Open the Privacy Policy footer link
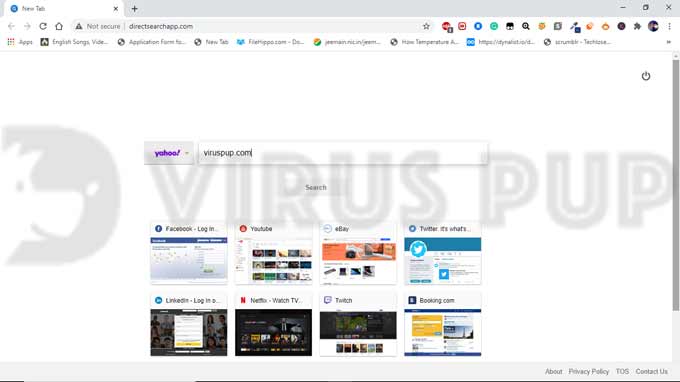The height and width of the screenshot is (382, 680). click(588, 372)
